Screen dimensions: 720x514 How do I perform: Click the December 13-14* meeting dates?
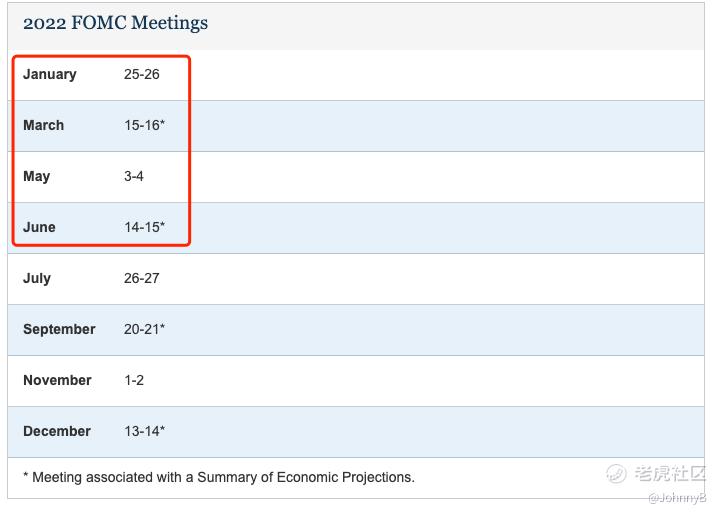click(x=144, y=431)
